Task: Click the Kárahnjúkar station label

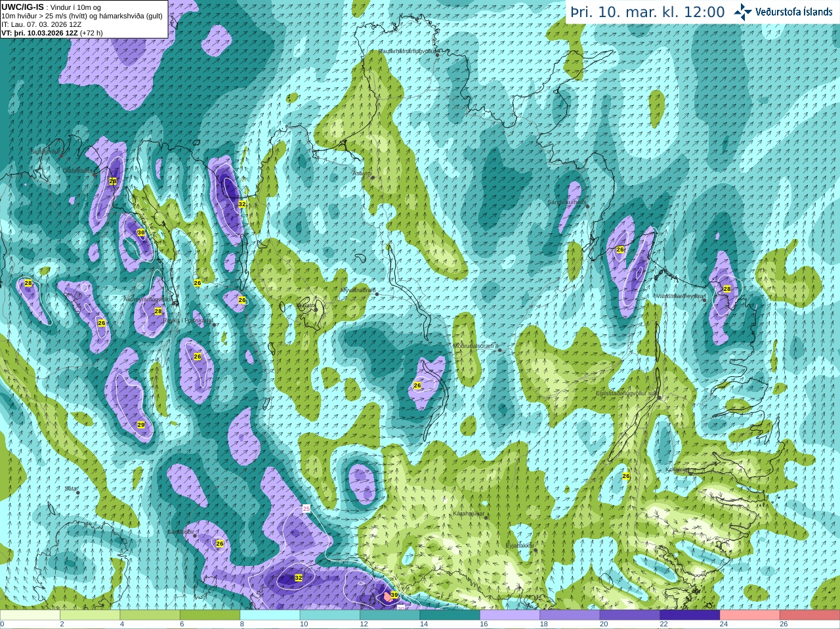Action: [469, 513]
